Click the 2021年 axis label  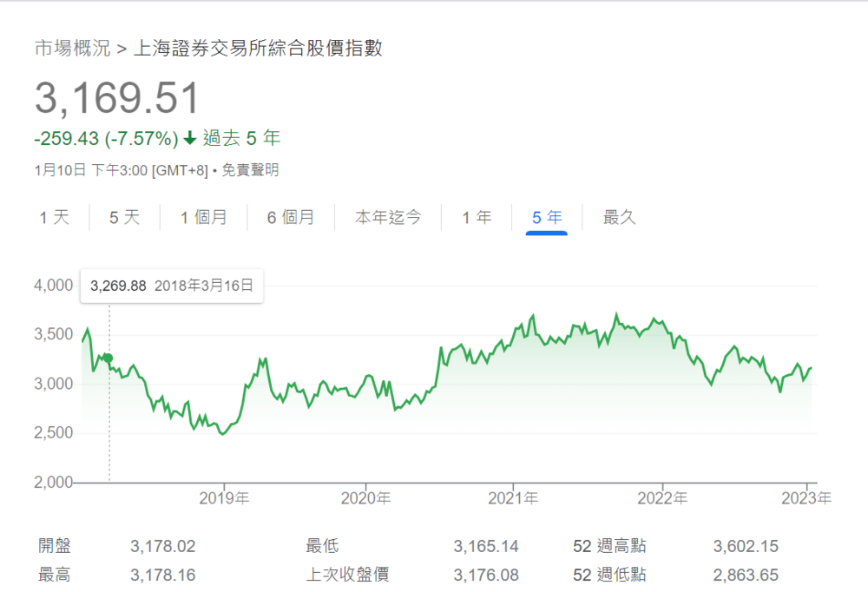(x=513, y=498)
